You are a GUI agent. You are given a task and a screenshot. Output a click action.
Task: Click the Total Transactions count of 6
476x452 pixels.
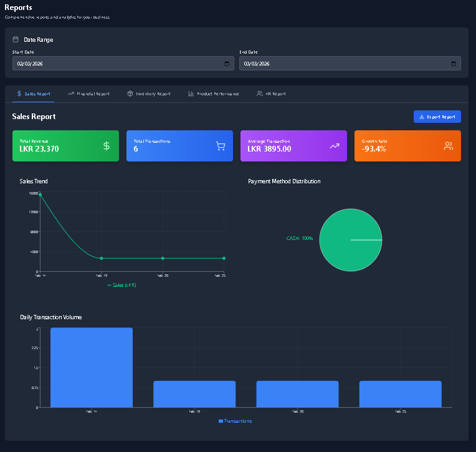(136, 149)
